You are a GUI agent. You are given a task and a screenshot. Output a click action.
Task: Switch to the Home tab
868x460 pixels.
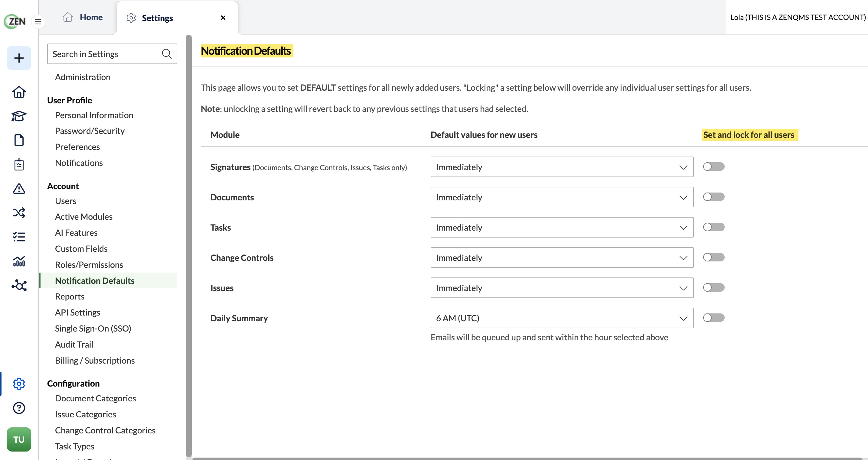click(x=82, y=17)
